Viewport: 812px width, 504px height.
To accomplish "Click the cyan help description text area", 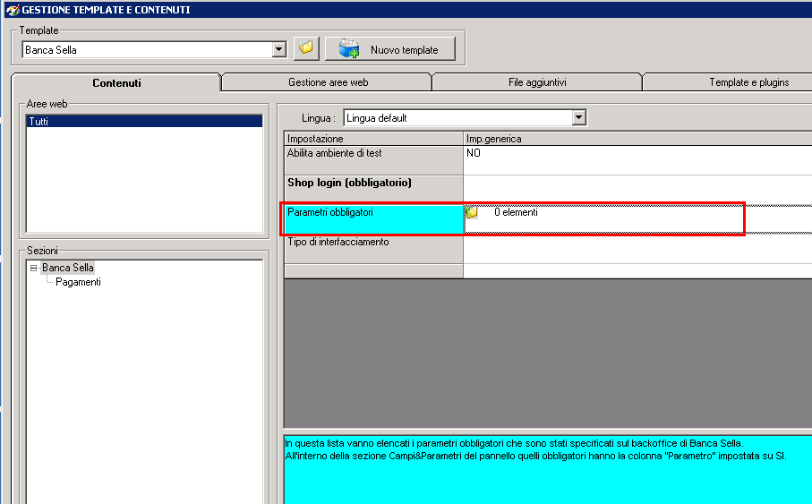I will tap(548, 469).
